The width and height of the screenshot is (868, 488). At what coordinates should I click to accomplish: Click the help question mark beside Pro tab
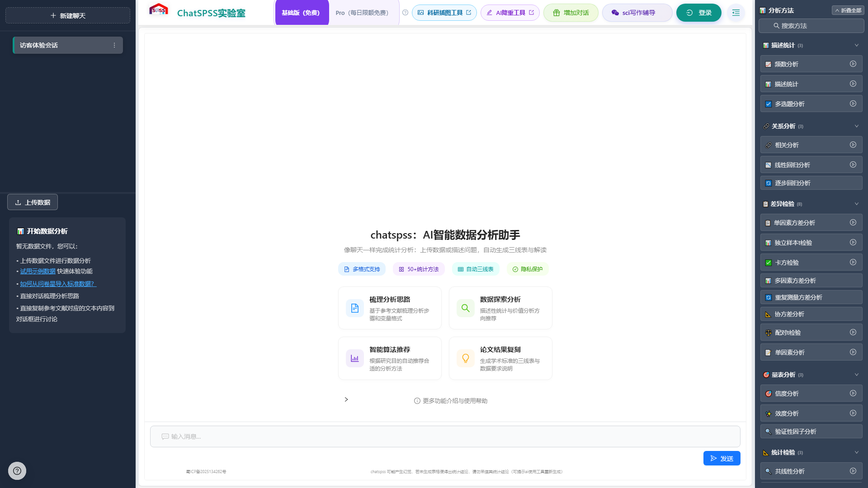pyautogui.click(x=405, y=13)
